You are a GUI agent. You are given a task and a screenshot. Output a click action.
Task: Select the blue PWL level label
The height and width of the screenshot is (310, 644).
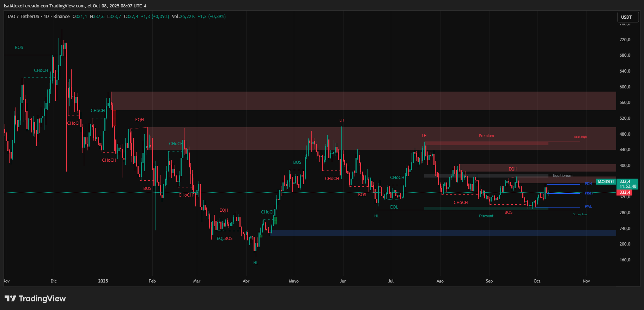(588, 207)
